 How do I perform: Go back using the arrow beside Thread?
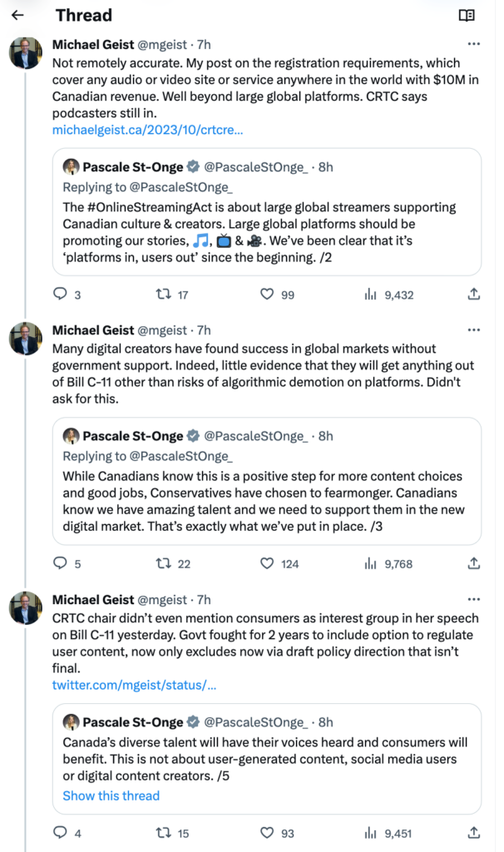click(18, 15)
